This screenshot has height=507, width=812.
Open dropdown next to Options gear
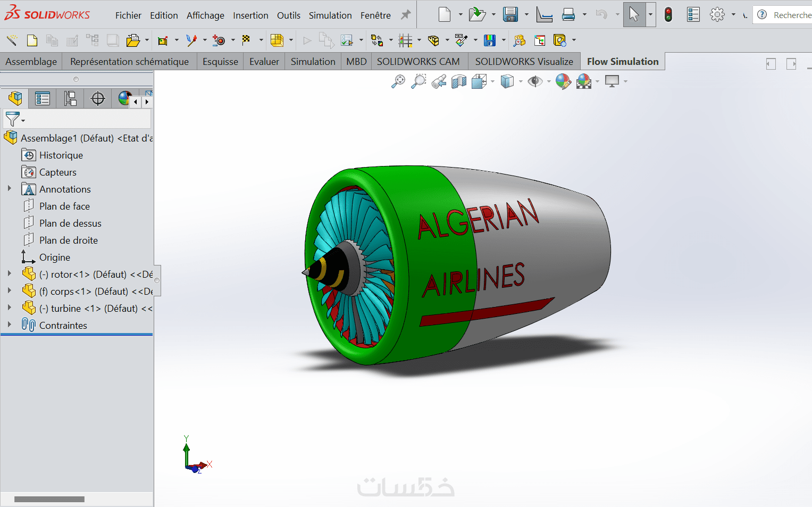(733, 15)
